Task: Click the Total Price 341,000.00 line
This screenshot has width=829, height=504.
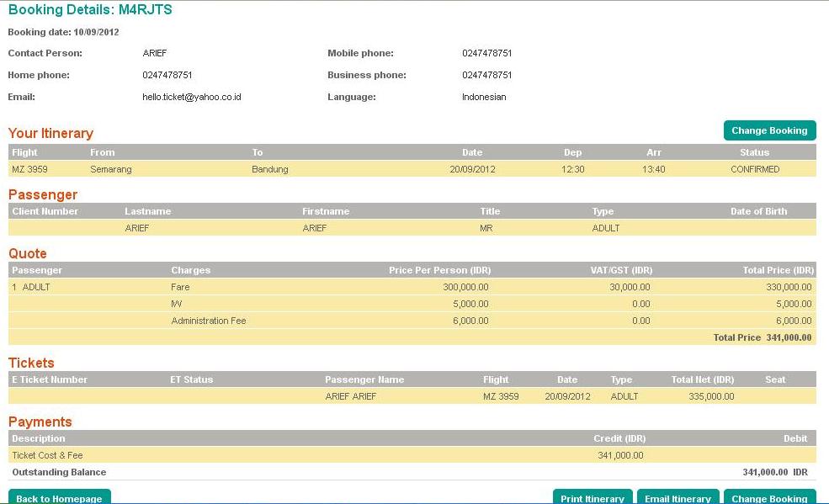Action: [x=762, y=337]
